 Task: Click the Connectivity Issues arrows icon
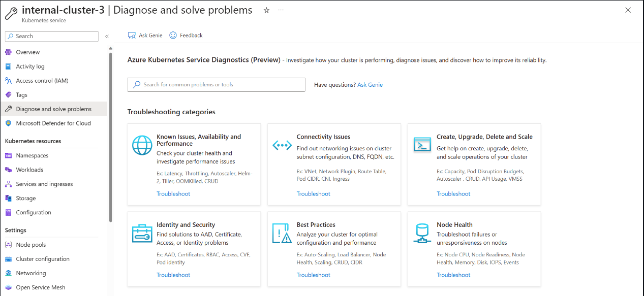282,145
